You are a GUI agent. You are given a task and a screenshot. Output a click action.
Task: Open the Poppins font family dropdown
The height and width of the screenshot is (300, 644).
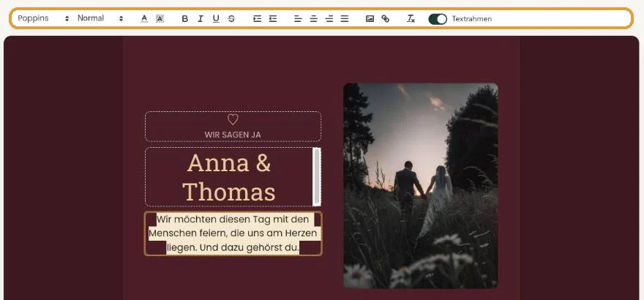click(x=43, y=18)
